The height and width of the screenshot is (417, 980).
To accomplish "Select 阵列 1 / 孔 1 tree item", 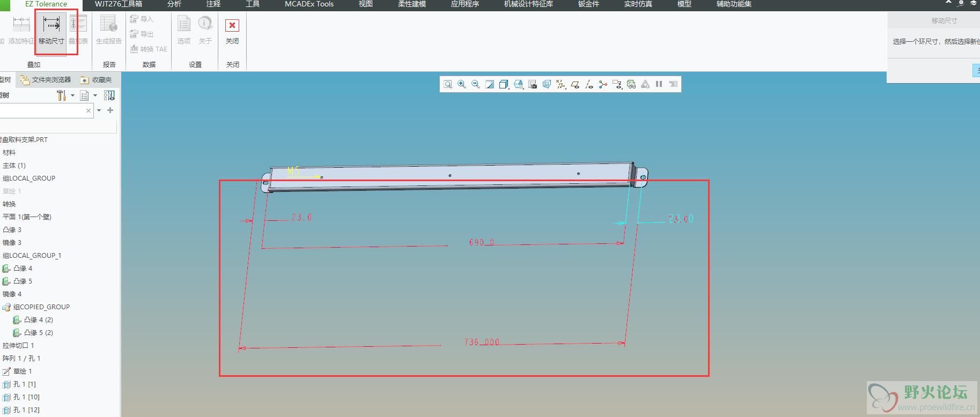I will [21, 359].
